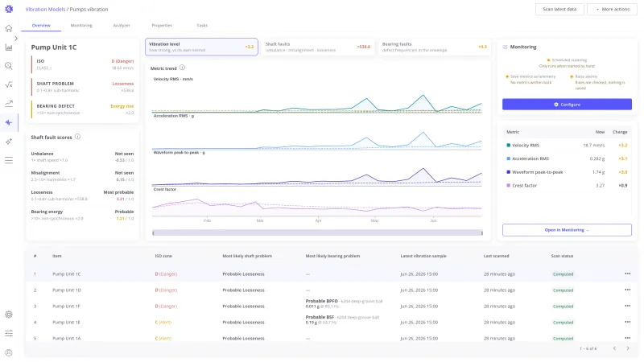Click the Metric trend info icon
This screenshot has height=362, width=644.
click(183, 68)
